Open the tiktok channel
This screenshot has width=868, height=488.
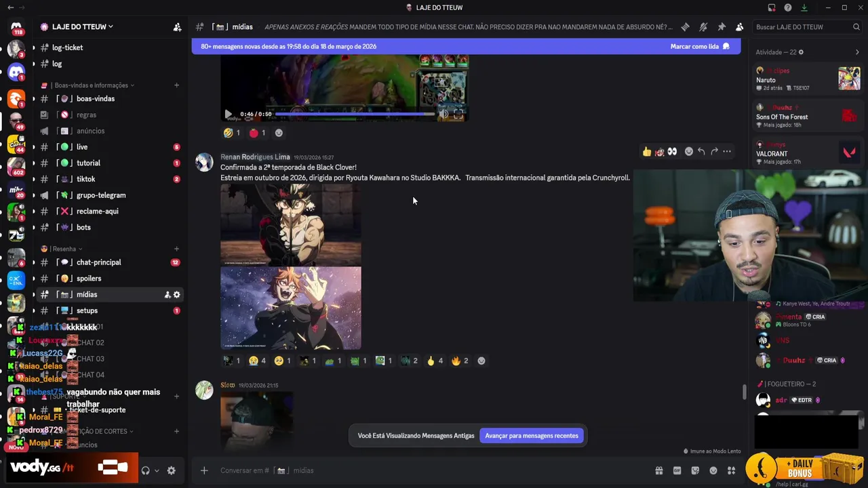pyautogui.click(x=108, y=179)
